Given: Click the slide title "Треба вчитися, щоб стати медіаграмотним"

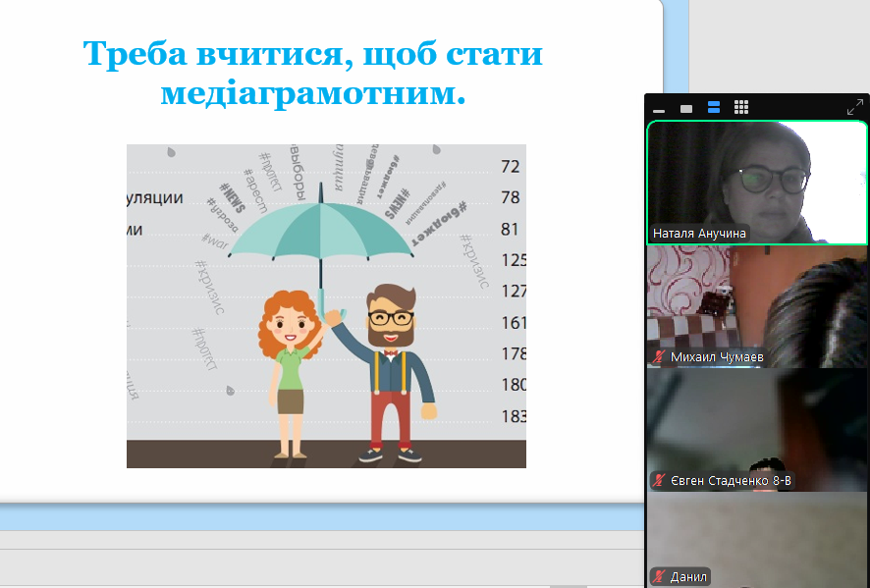Looking at the screenshot, I should point(313,74).
